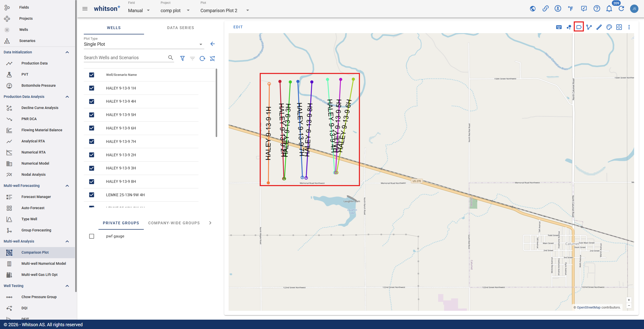
Task: Click the keyboard icon in map toolbar
Action: [559, 27]
